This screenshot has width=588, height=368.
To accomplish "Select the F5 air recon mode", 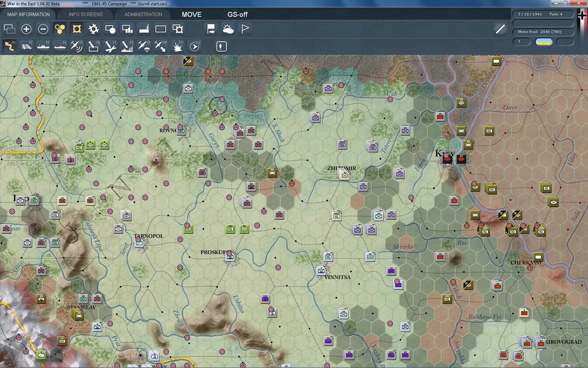I will 77,46.
